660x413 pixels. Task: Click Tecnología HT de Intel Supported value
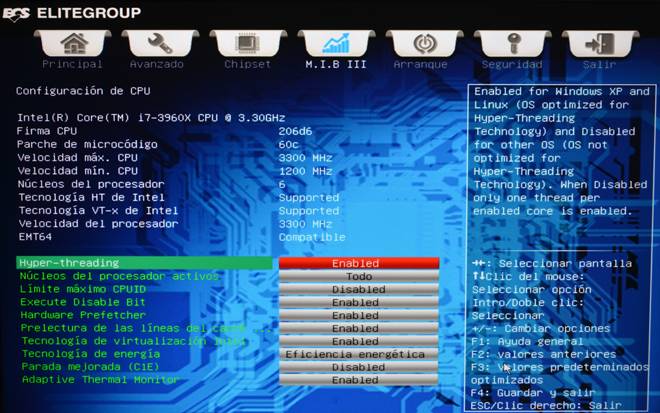pos(309,198)
